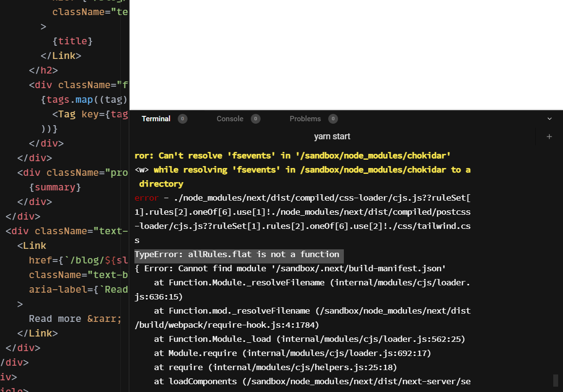This screenshot has width=563, height=392.
Task: Click the '<Tag key={tag' line in editor
Action: pyautogui.click(x=90, y=114)
